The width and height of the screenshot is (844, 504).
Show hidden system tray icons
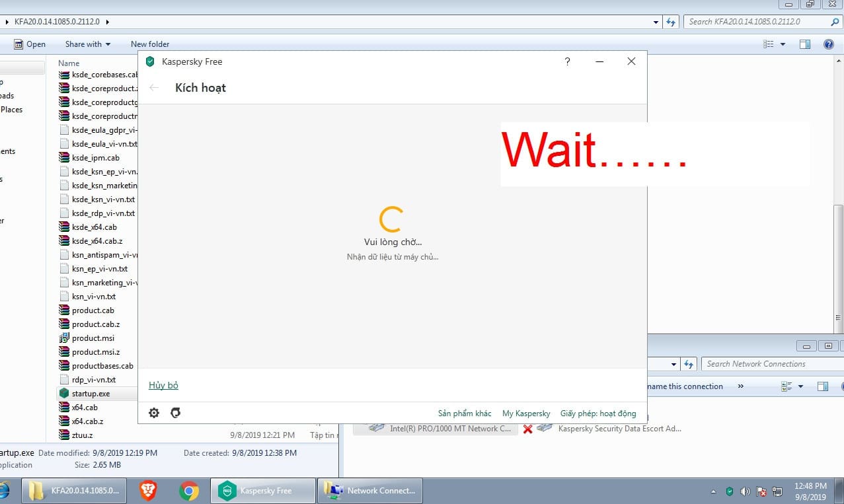[x=713, y=492]
